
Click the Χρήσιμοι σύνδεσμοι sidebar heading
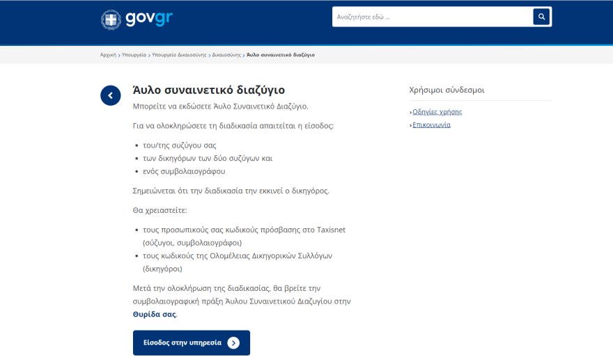(x=447, y=90)
